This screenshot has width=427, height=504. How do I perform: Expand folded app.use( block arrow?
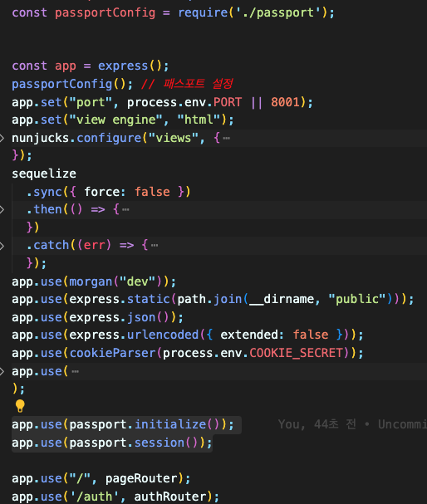pyautogui.click(x=2, y=372)
